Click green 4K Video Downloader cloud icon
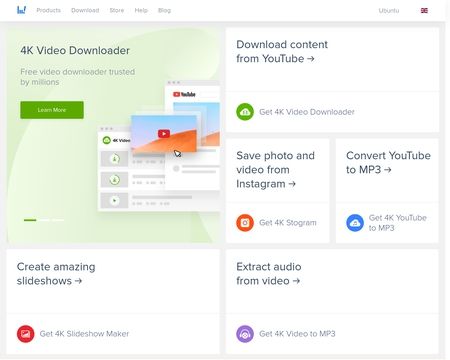 pos(245,112)
